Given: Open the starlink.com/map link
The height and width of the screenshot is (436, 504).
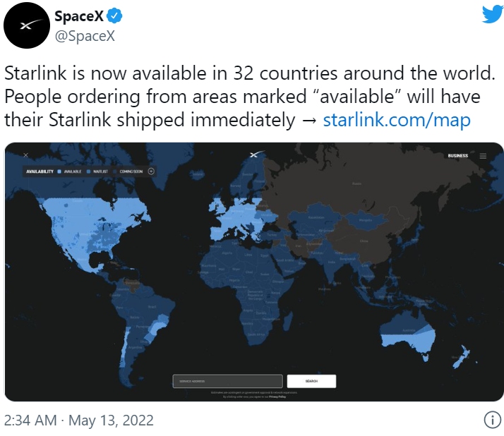Looking at the screenshot, I should tap(397, 120).
